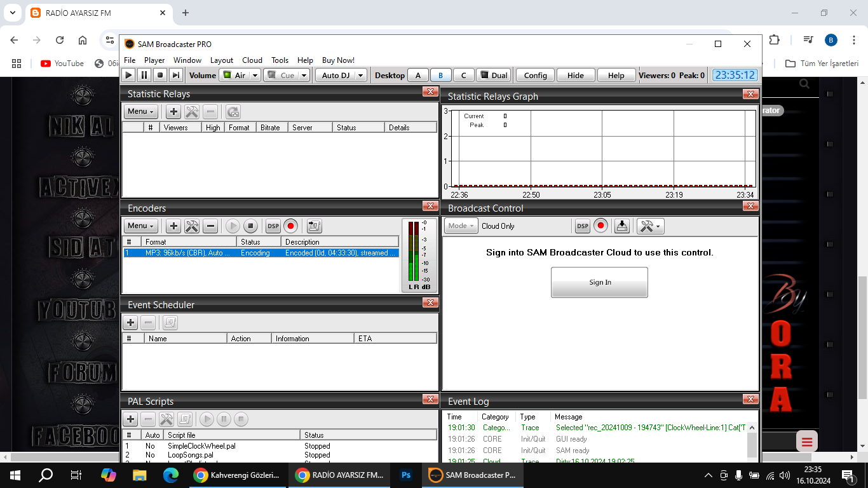This screenshot has height=488, width=868.
Task: Click the main toolbar Pause button
Action: tap(144, 75)
